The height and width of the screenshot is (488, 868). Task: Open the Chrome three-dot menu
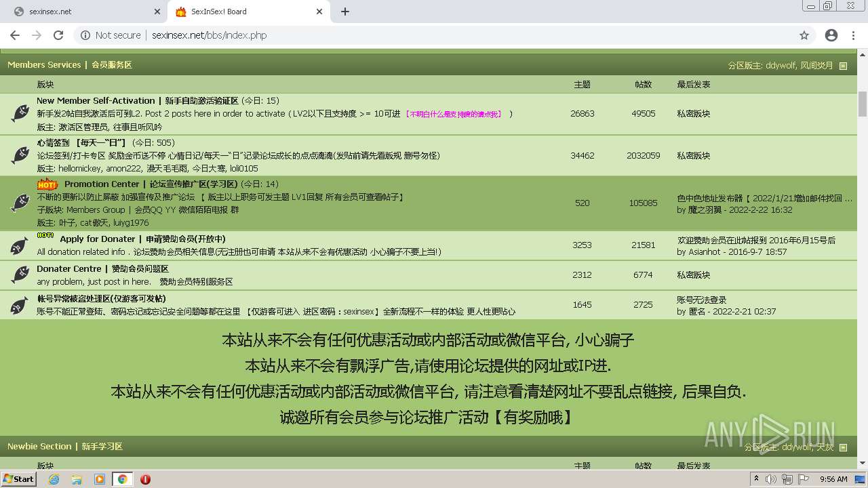point(854,35)
